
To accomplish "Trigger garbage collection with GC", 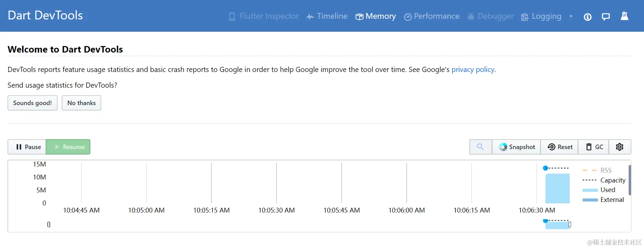I will pos(594,147).
